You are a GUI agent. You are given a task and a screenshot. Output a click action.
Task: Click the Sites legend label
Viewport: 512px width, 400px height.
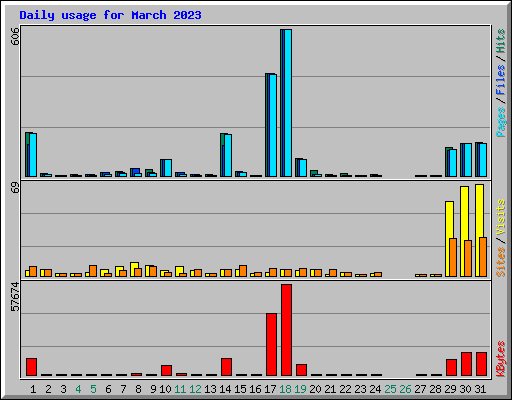[x=501, y=262]
